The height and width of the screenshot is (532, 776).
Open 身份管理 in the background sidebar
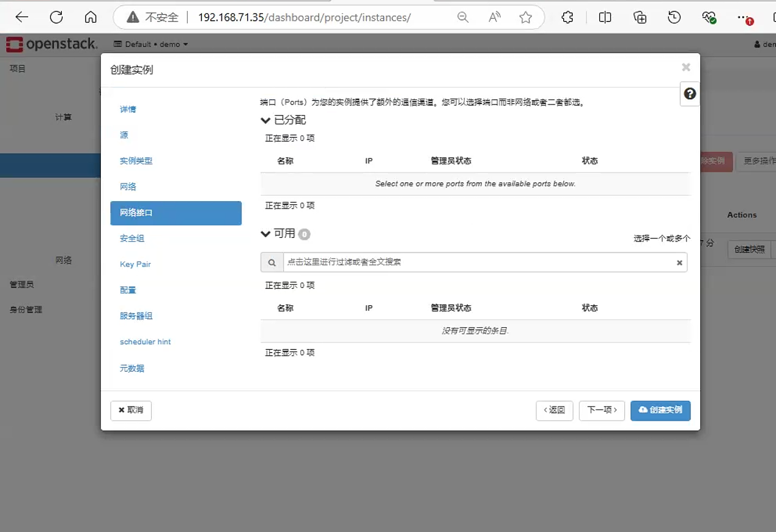[x=26, y=310]
